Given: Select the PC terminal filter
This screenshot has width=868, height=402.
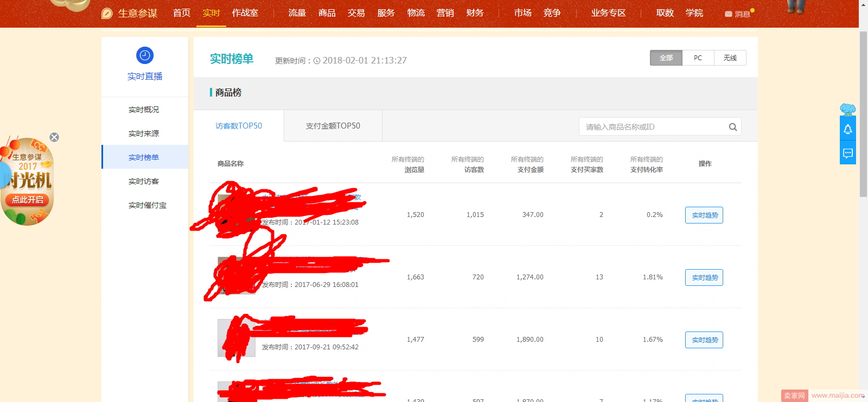Looking at the screenshot, I should (x=698, y=58).
